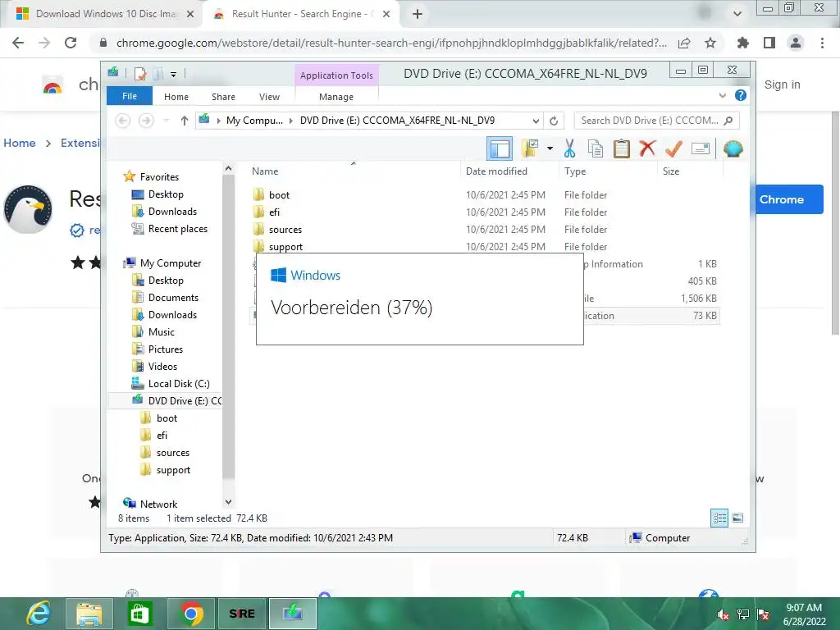Image resolution: width=840 pixels, height=630 pixels.
Task: Open Chrome Extensions puzzle icon
Action: click(x=742, y=43)
